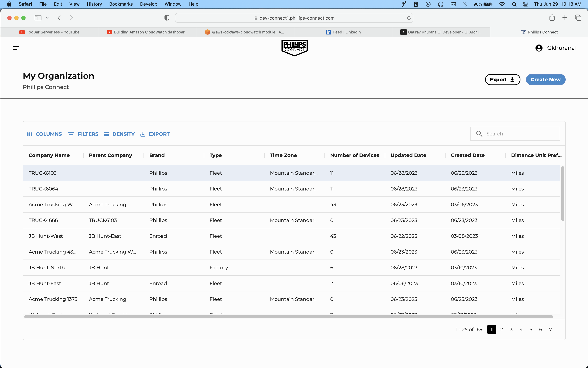The width and height of the screenshot is (588, 368).
Task: Toggle the Safari sidebar icon
Action: point(38,18)
